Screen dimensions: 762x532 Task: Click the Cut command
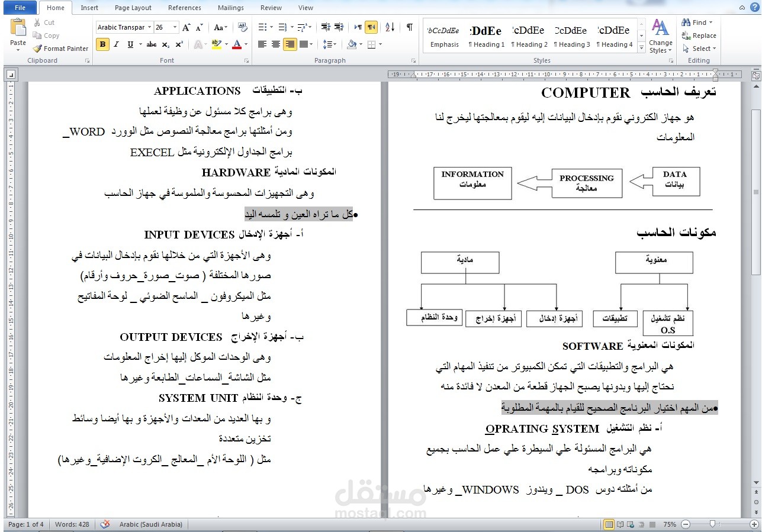tap(44, 22)
